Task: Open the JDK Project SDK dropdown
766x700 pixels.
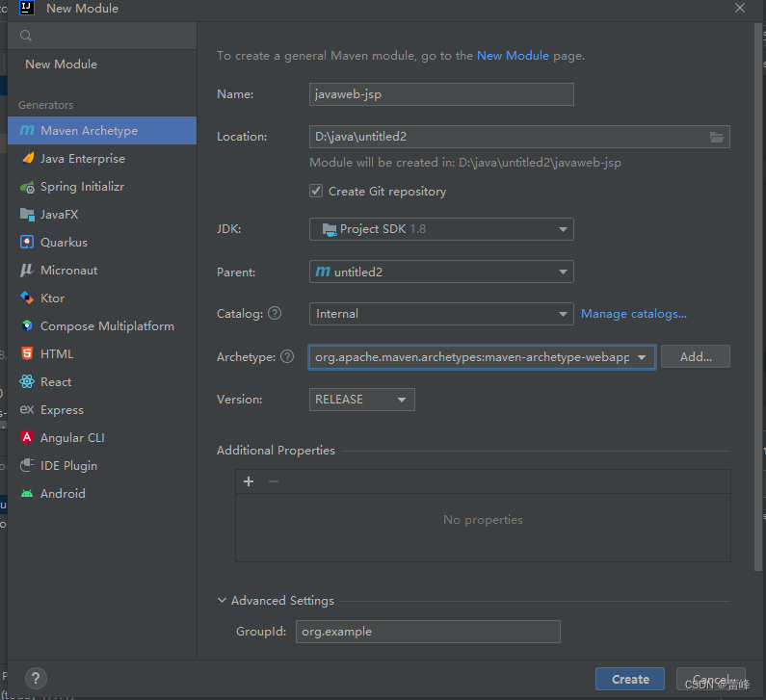Action: pos(441,229)
